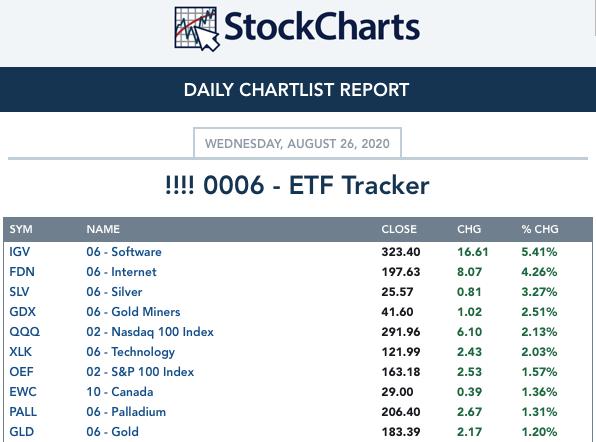Click the XLK symbol link
Viewport: 596px width, 442px height.
click(x=21, y=352)
